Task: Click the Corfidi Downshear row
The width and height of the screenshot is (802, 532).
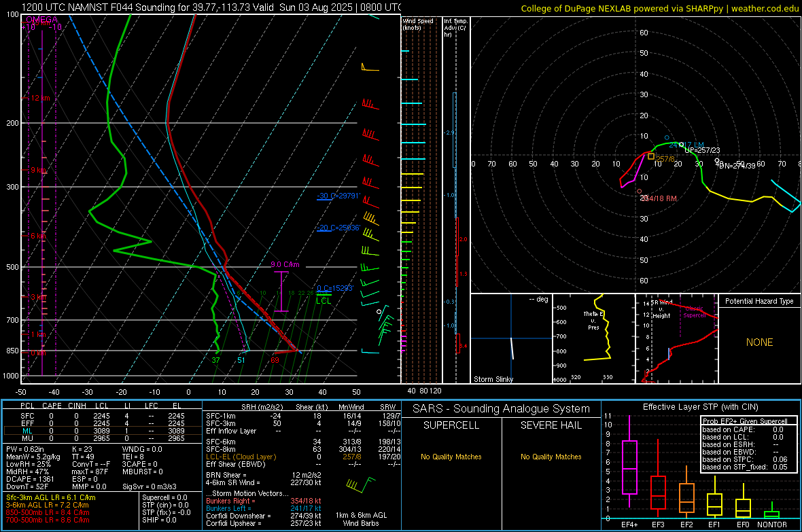Action: (x=264, y=516)
